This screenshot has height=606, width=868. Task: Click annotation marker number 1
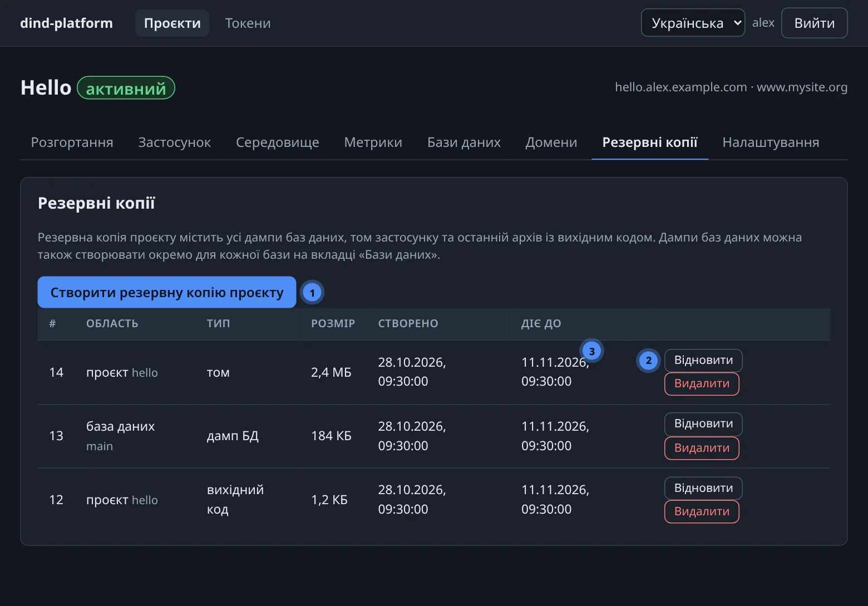click(x=312, y=293)
